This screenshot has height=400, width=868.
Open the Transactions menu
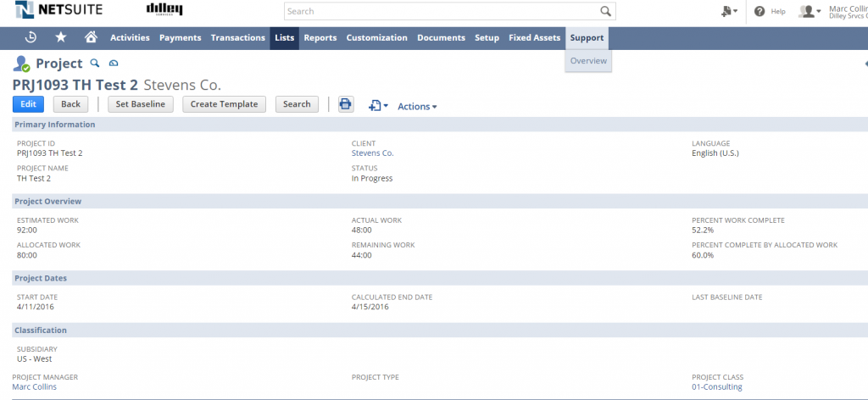click(x=237, y=38)
